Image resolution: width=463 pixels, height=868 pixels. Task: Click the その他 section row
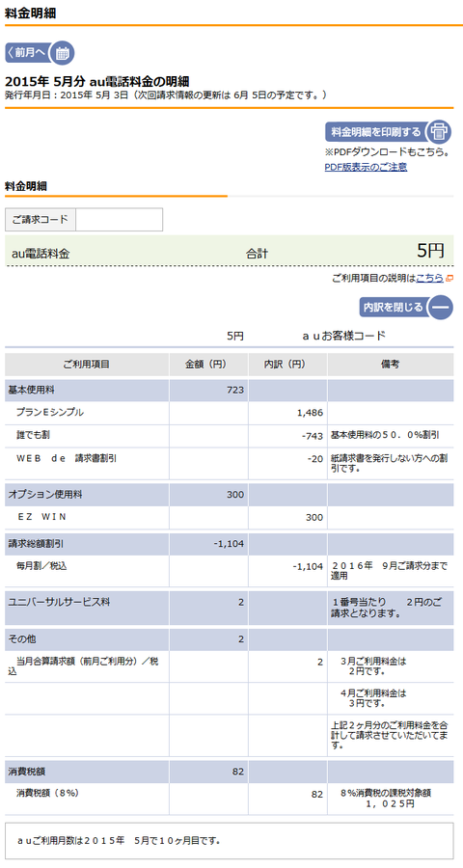pyautogui.click(x=230, y=639)
